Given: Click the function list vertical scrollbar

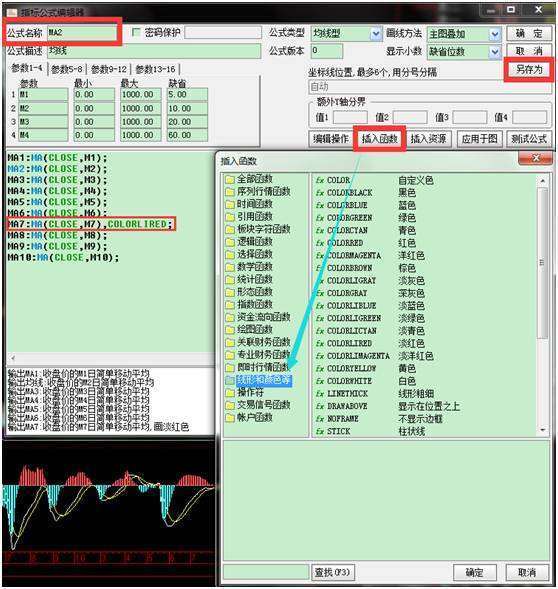Looking at the screenshot, I should (542, 305).
